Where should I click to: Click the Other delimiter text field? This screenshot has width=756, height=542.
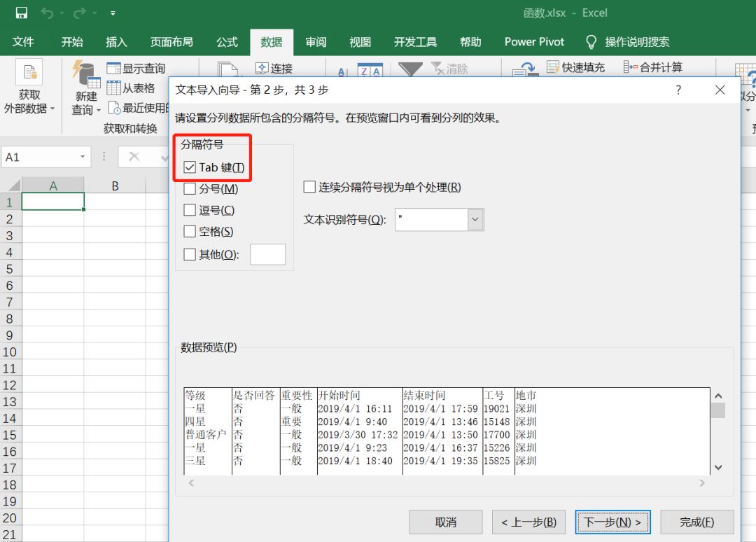[268, 254]
